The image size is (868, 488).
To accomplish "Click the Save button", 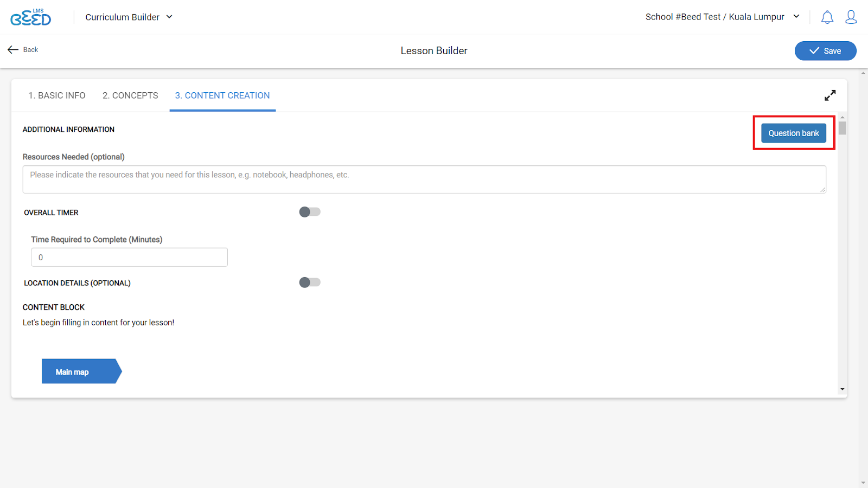I will pyautogui.click(x=825, y=51).
